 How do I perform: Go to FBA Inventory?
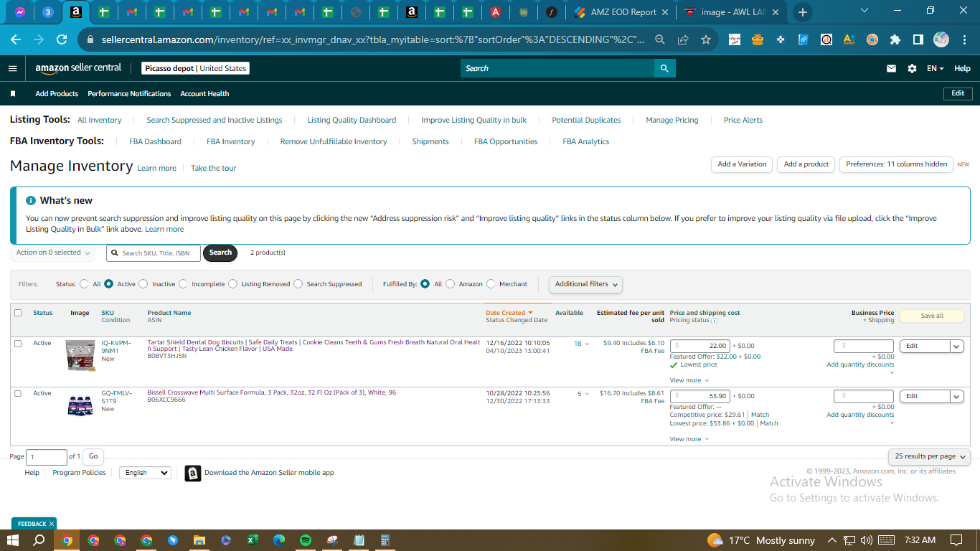pyautogui.click(x=230, y=142)
